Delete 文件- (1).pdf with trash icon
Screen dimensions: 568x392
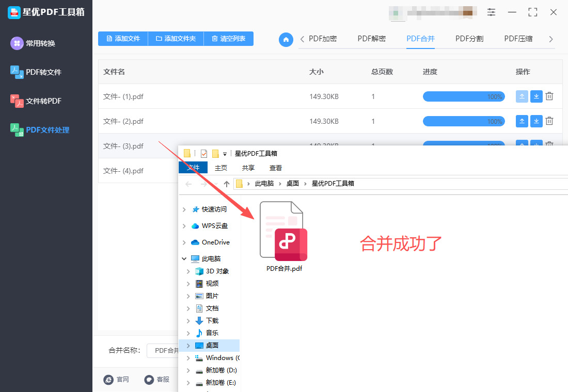click(x=549, y=96)
